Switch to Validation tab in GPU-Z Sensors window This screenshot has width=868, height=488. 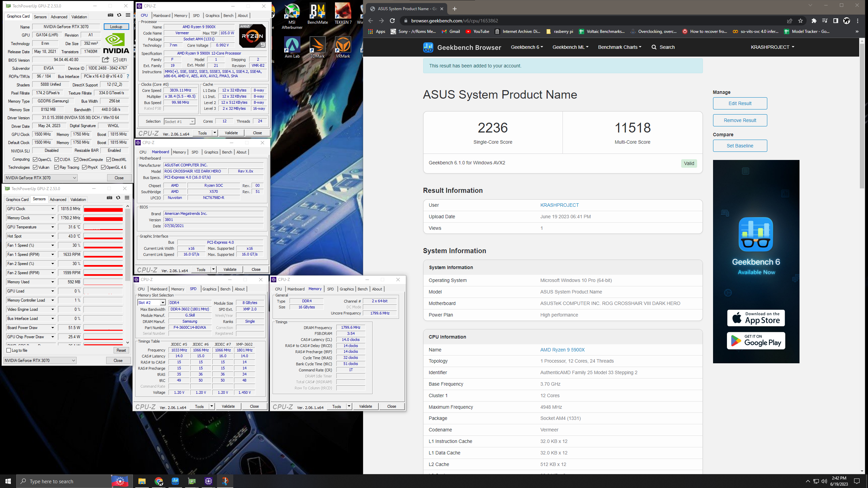click(78, 200)
